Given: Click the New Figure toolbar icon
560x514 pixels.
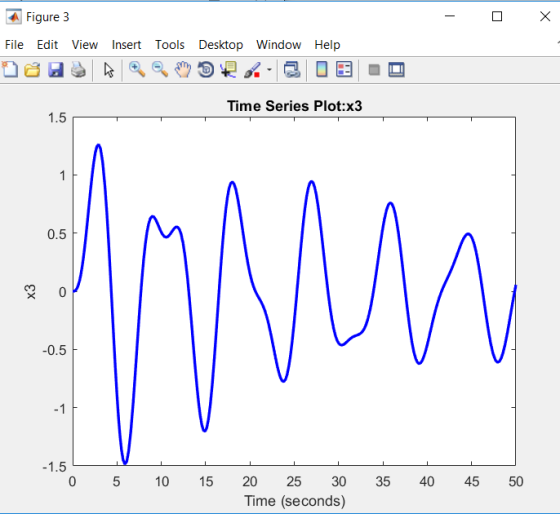Looking at the screenshot, I should tap(10, 69).
